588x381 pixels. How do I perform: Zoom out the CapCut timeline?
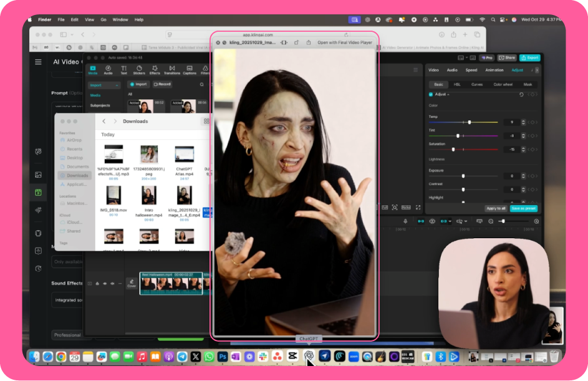click(x=491, y=221)
